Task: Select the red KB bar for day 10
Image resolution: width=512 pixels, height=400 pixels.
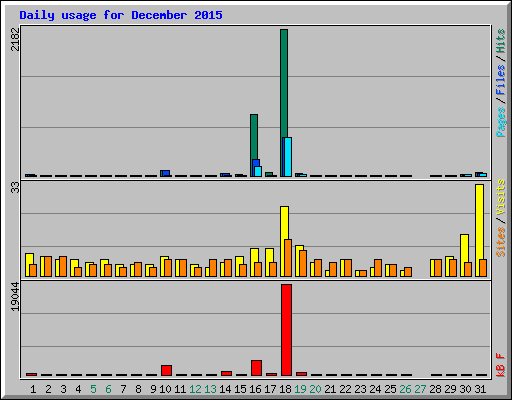Action: coord(166,370)
